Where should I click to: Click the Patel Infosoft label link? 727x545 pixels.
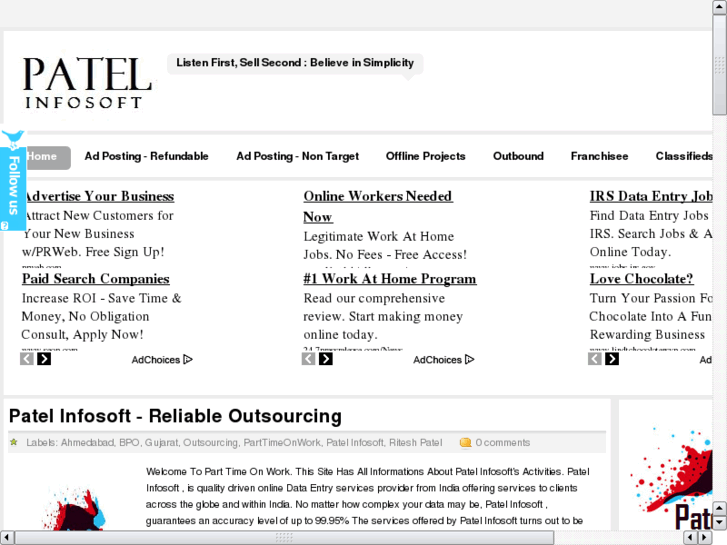click(x=355, y=443)
